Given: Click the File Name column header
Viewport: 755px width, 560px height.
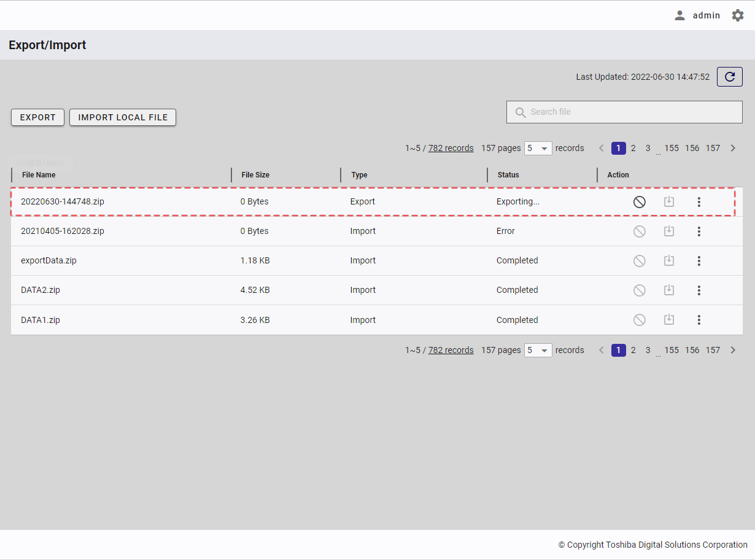Looking at the screenshot, I should point(39,175).
